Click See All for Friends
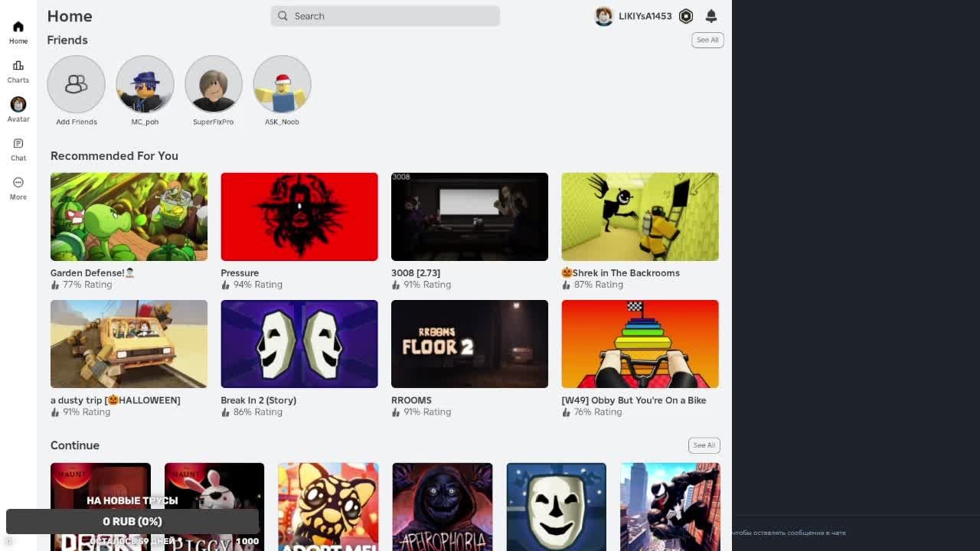The height and width of the screenshot is (551, 980). (707, 40)
